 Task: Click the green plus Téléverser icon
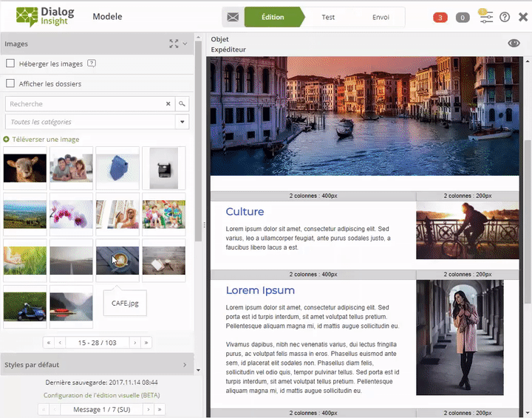pos(6,140)
